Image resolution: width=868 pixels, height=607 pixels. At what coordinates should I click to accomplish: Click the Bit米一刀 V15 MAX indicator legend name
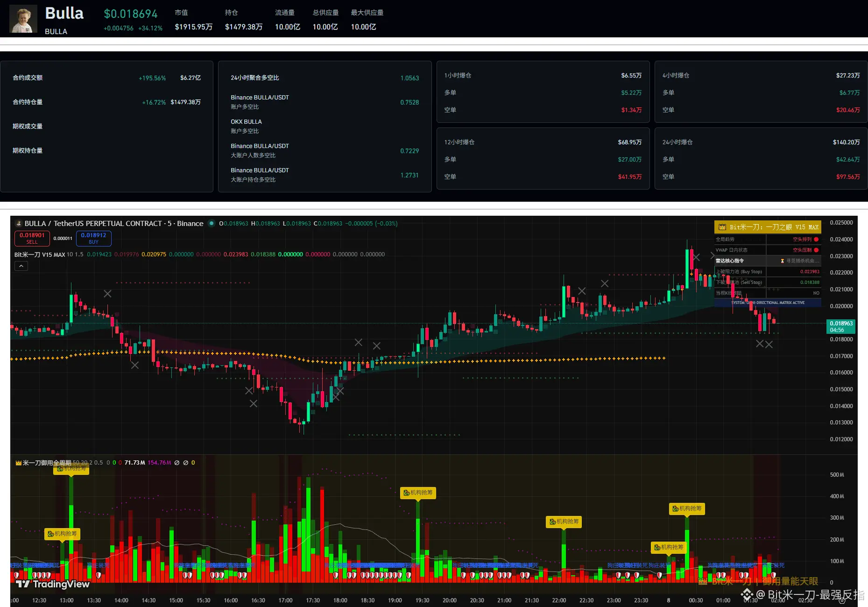pyautogui.click(x=40, y=254)
